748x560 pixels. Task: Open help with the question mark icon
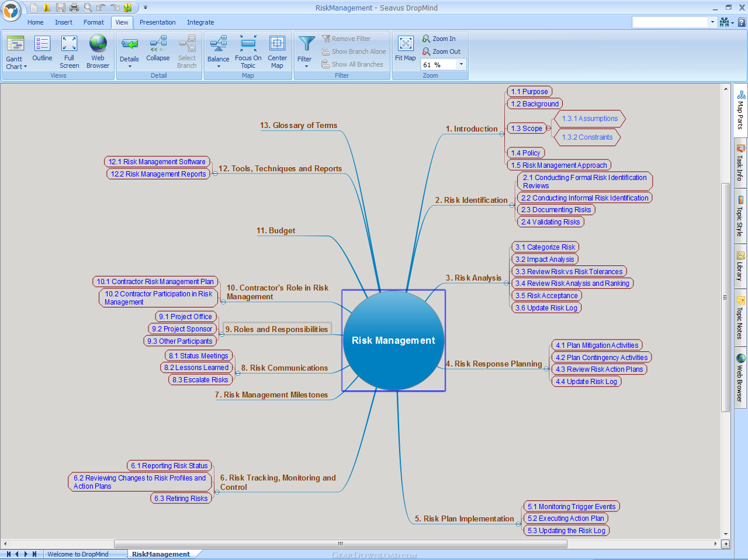click(742, 22)
